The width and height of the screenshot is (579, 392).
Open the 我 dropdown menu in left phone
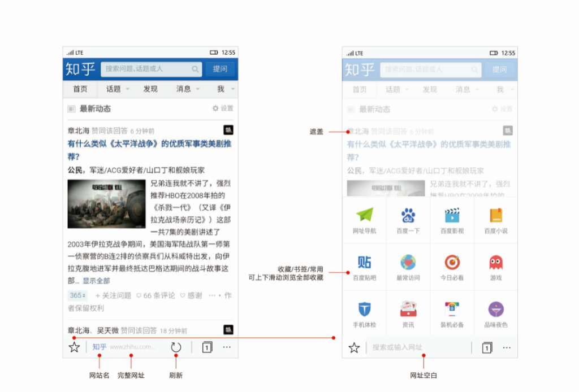224,89
